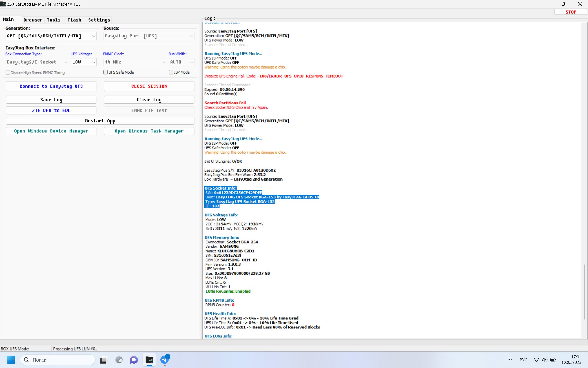Image resolution: width=588 pixels, height=368 pixels.
Task: Click status text "Processing UFS LUN #0.."
Action: tap(75, 349)
